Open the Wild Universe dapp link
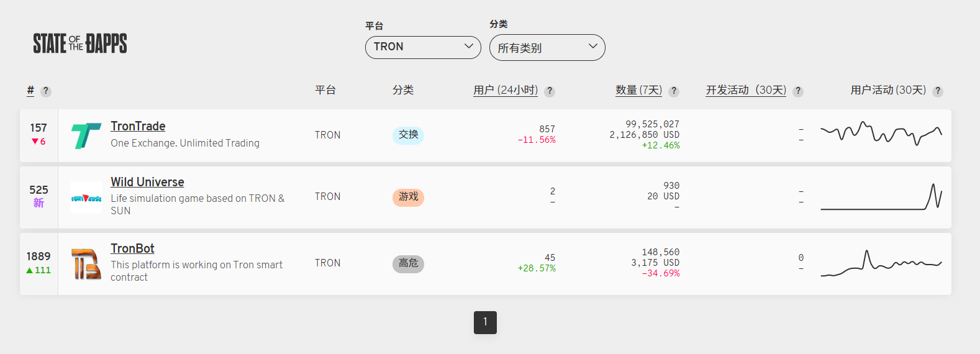980x354 pixels. click(x=147, y=182)
